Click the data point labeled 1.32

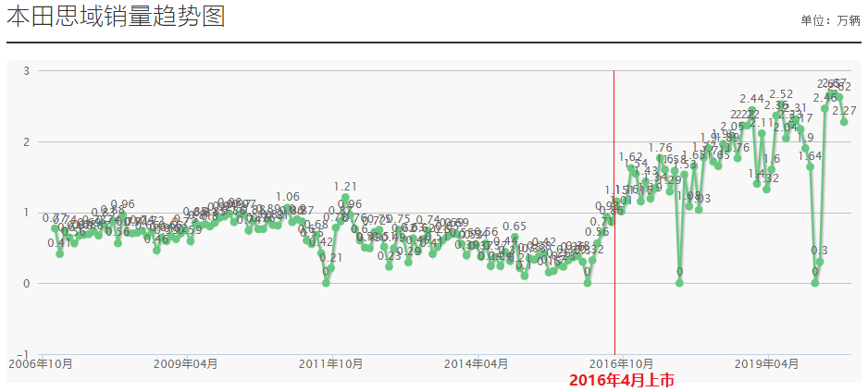coord(767,190)
